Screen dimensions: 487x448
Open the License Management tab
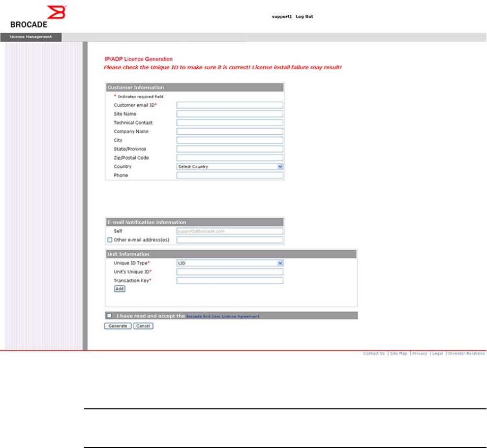pyautogui.click(x=31, y=37)
